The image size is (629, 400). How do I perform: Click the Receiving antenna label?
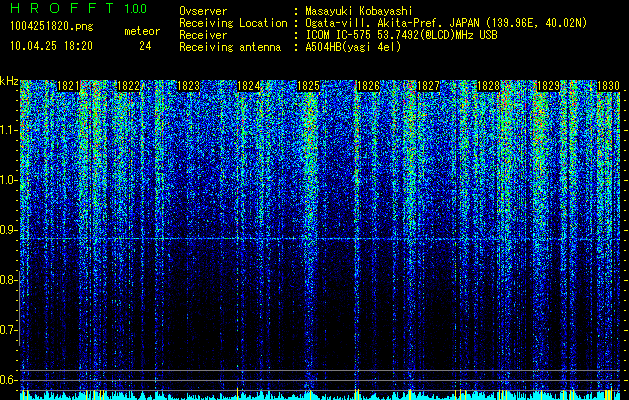pyautogui.click(x=230, y=47)
